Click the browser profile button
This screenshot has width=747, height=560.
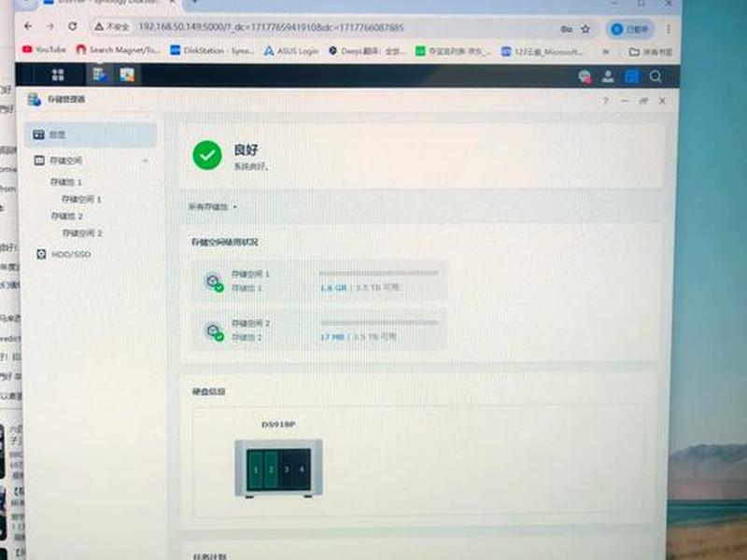[629, 29]
